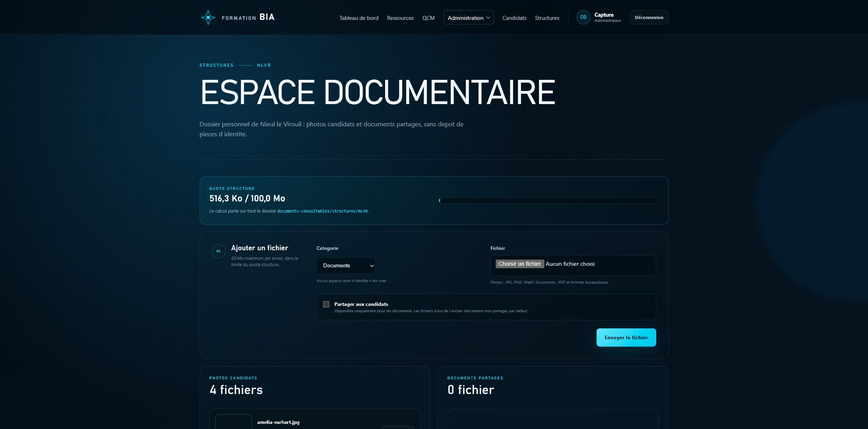Screen dimensions: 868x429
Task: Click the quota usage progress bar
Action: tap(548, 201)
